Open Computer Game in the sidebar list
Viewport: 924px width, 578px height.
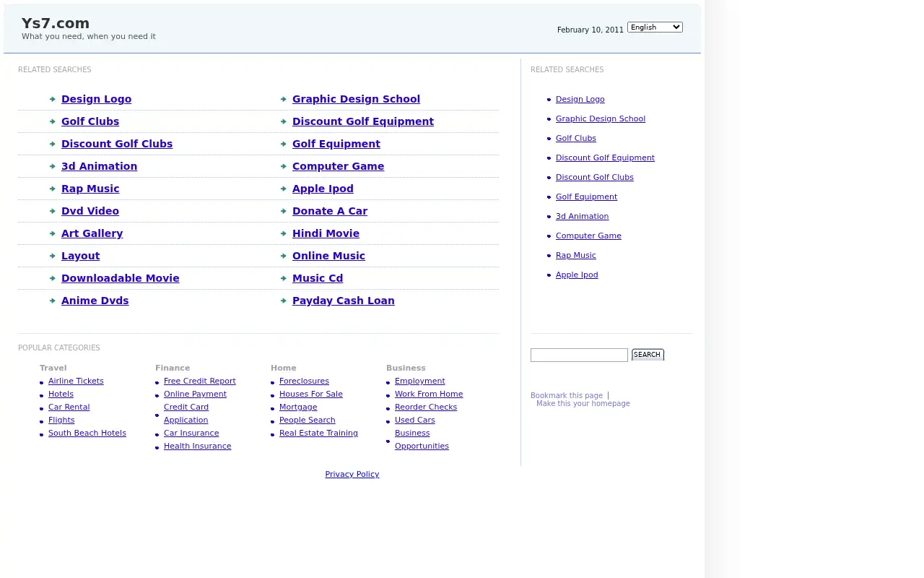tap(588, 236)
